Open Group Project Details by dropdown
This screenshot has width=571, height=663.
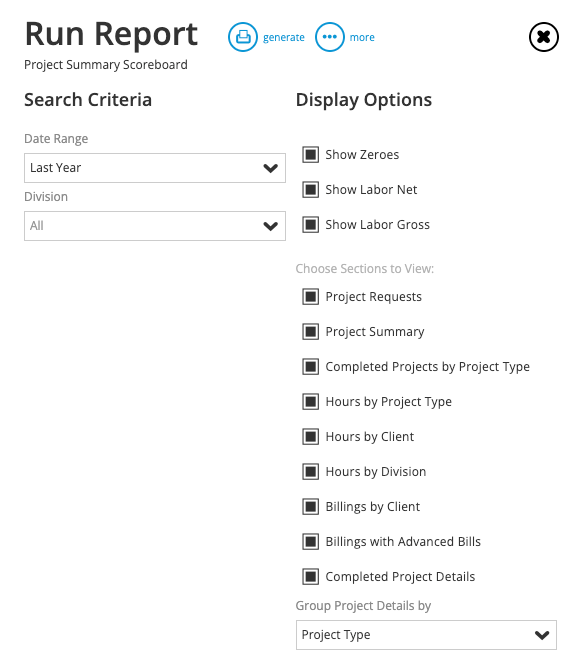click(426, 635)
